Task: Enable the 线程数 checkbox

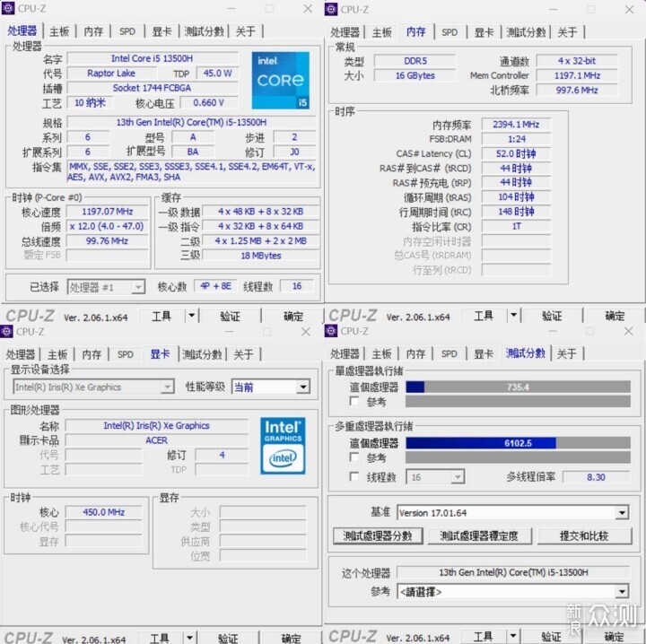Action: (354, 476)
